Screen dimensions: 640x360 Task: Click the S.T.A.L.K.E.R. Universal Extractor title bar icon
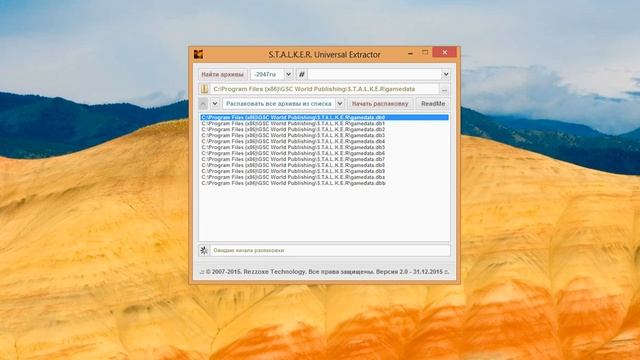[198, 54]
